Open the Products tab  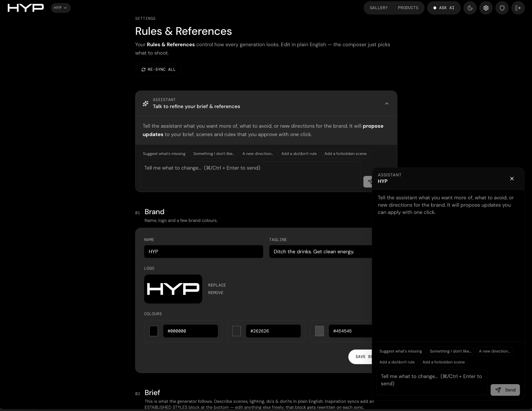pyautogui.click(x=408, y=8)
